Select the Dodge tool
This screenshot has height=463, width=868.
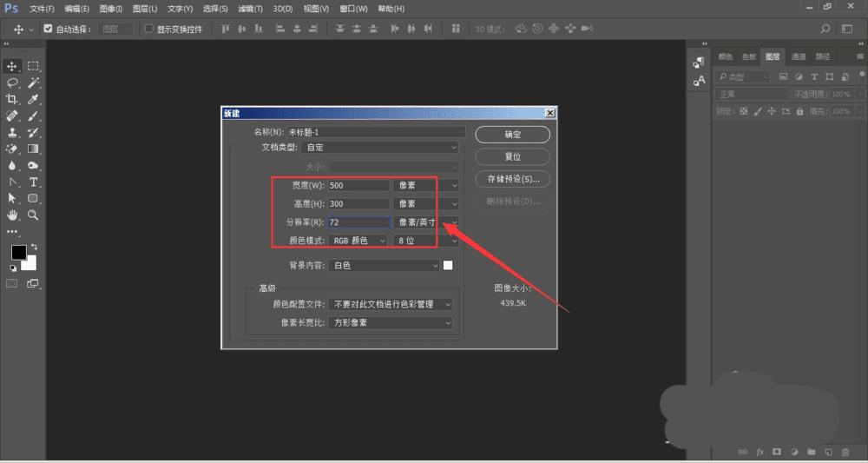coord(33,166)
